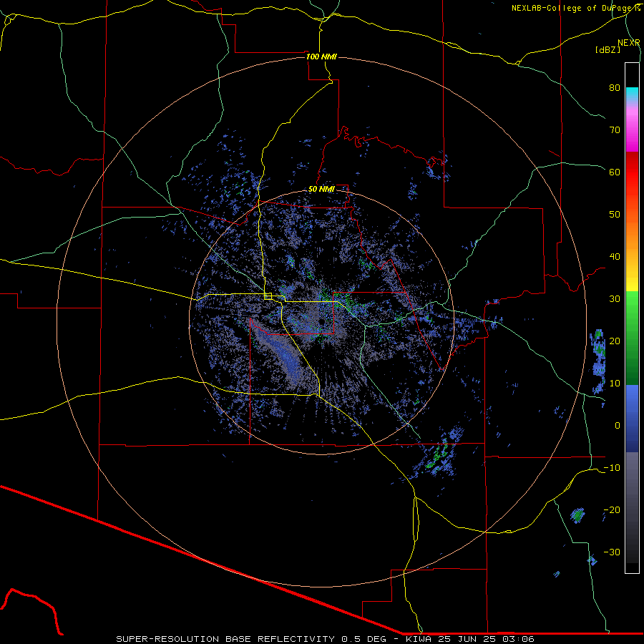Click the 80 value on dBZ scale
The width and height of the screenshot is (644, 644).
pyautogui.click(x=615, y=87)
